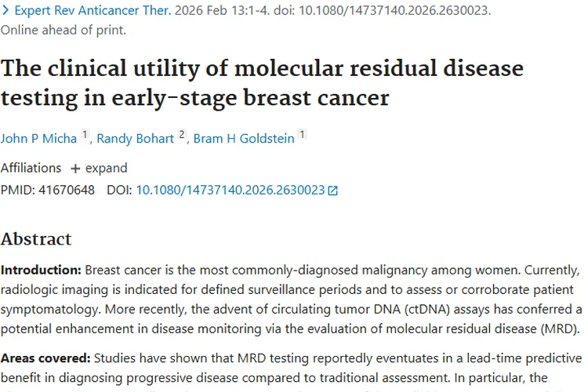588x392 pixels.
Task: Click the bold Introduction label in abstract
Action: [41, 269]
